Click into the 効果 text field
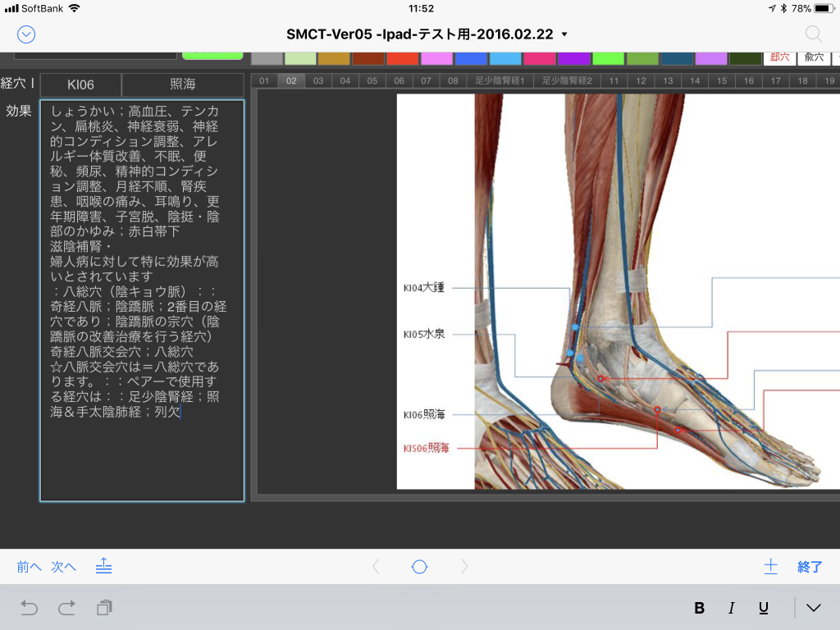Screen dimensions: 840x630 (x=142, y=300)
